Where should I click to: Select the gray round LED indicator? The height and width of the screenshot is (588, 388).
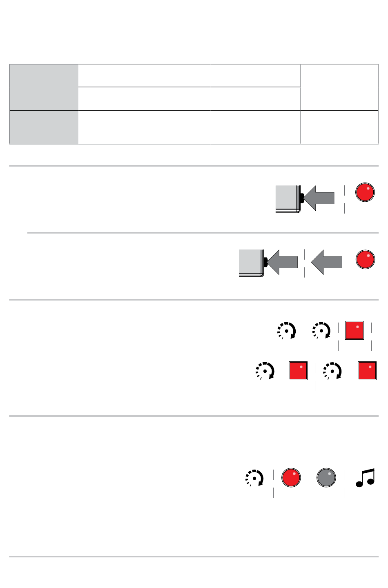(326, 478)
